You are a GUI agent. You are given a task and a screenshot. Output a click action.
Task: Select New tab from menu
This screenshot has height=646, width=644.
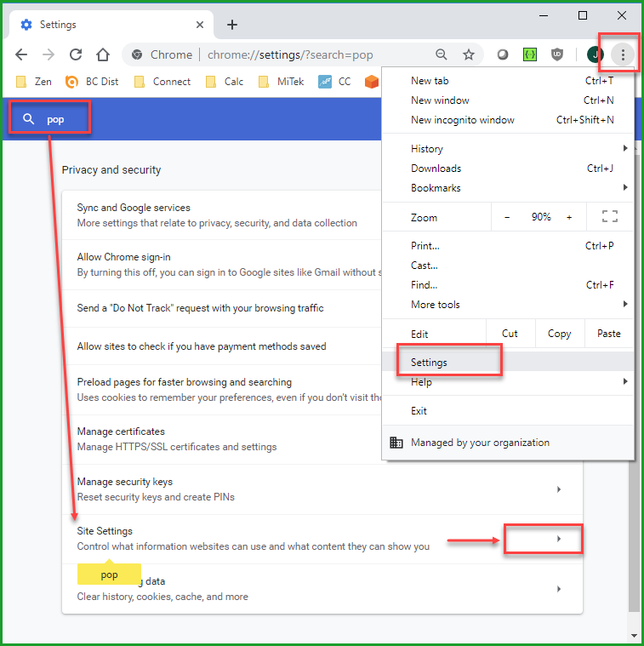(x=508, y=81)
